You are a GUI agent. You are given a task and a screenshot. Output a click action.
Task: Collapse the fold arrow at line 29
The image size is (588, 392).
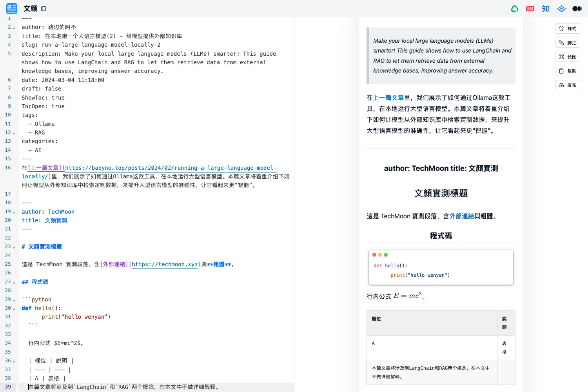pos(14,300)
